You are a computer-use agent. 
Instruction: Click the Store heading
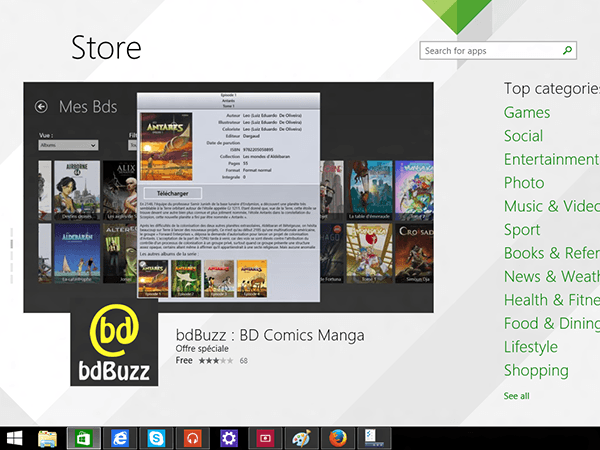[106, 48]
